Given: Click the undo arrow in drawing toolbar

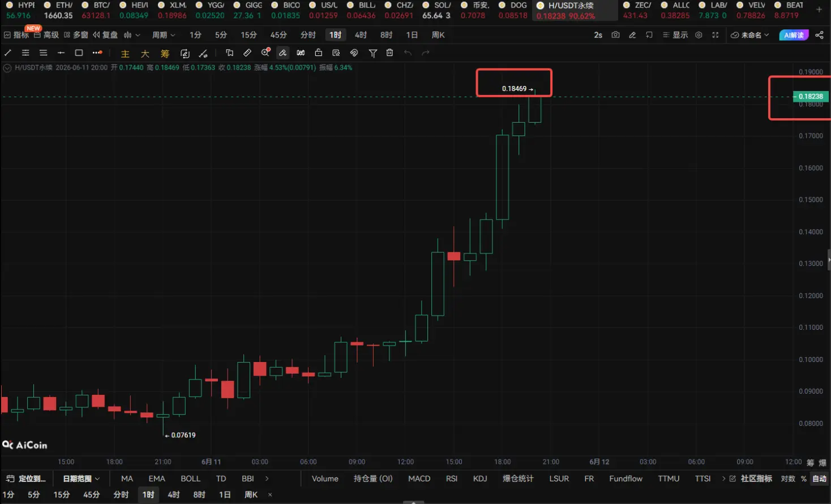Looking at the screenshot, I should (408, 53).
